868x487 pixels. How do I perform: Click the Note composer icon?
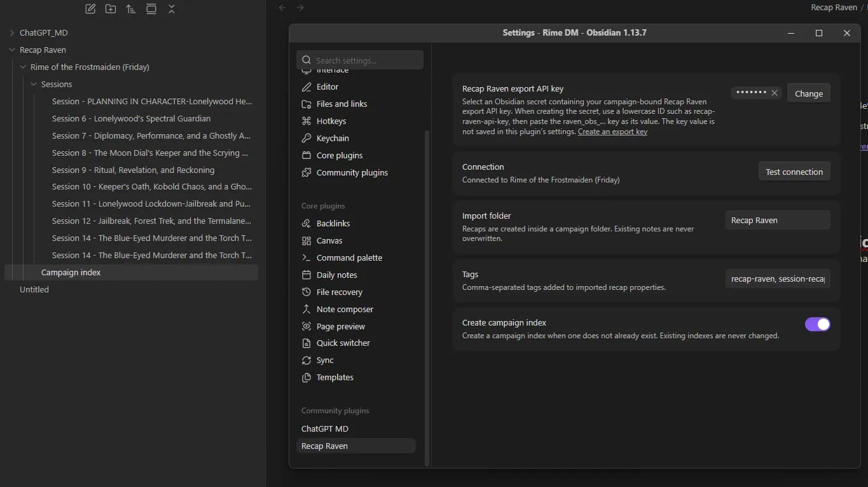click(x=307, y=310)
